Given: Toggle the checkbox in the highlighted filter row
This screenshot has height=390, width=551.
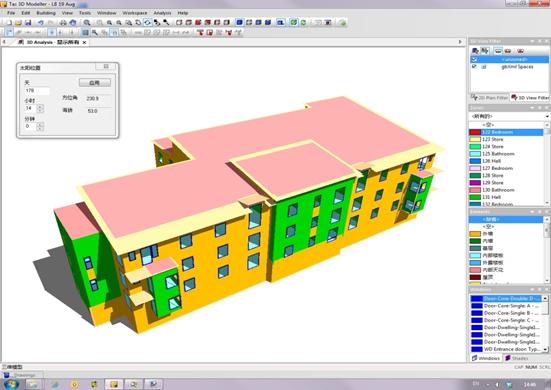Looking at the screenshot, I should tap(474, 59).
